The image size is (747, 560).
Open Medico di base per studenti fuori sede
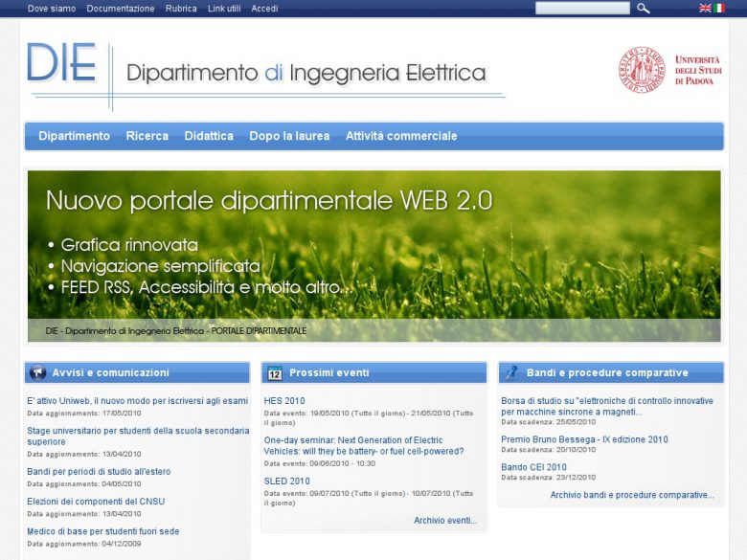102,531
